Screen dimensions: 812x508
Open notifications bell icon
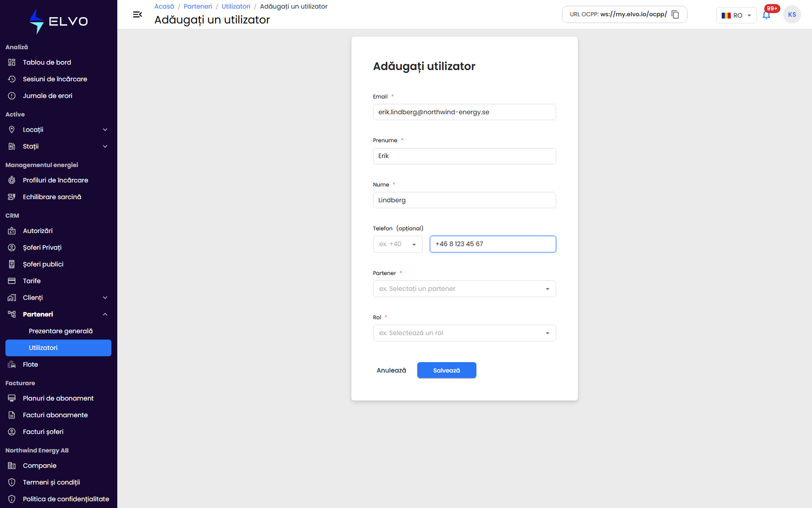(766, 15)
